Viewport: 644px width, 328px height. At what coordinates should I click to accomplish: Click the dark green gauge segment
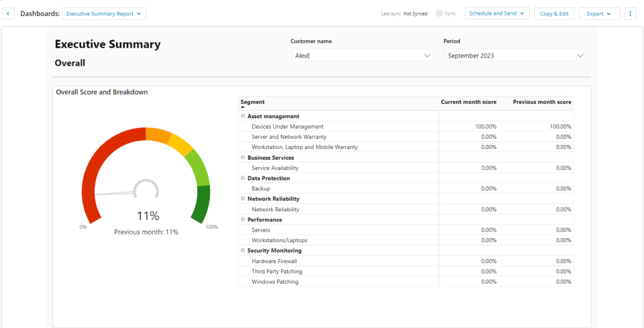pos(202,204)
